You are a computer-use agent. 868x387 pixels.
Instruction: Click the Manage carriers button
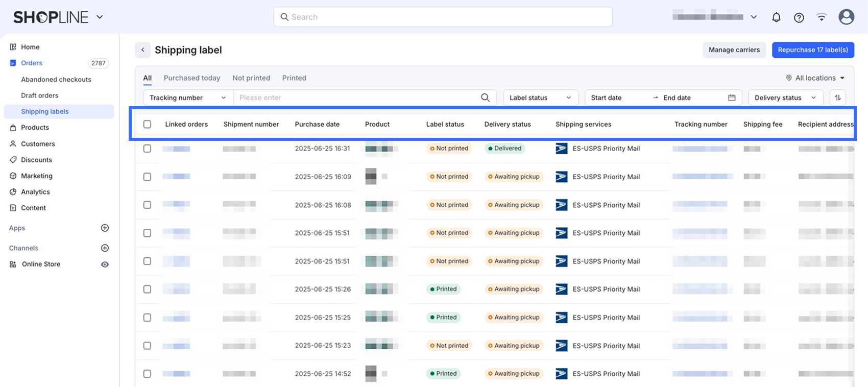click(734, 50)
